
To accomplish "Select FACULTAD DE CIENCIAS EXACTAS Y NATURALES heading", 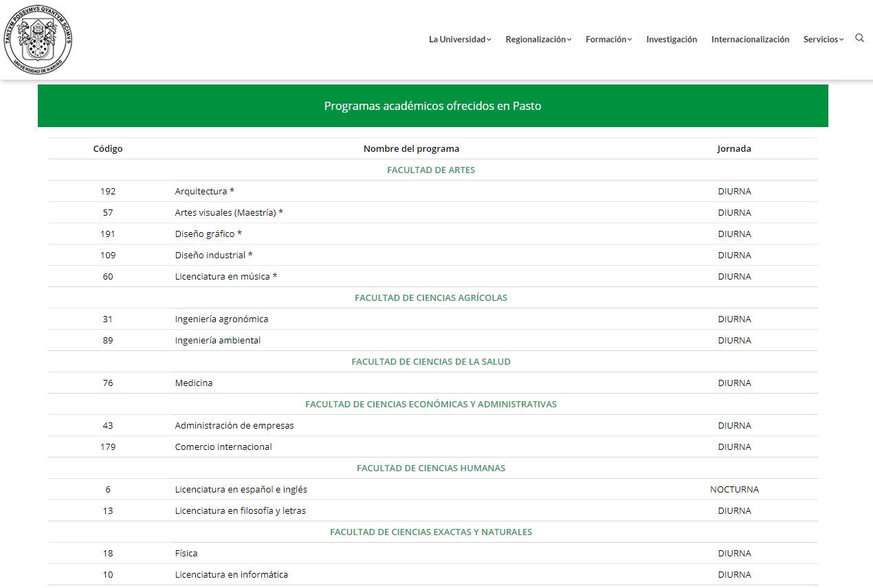I will pyautogui.click(x=431, y=532).
